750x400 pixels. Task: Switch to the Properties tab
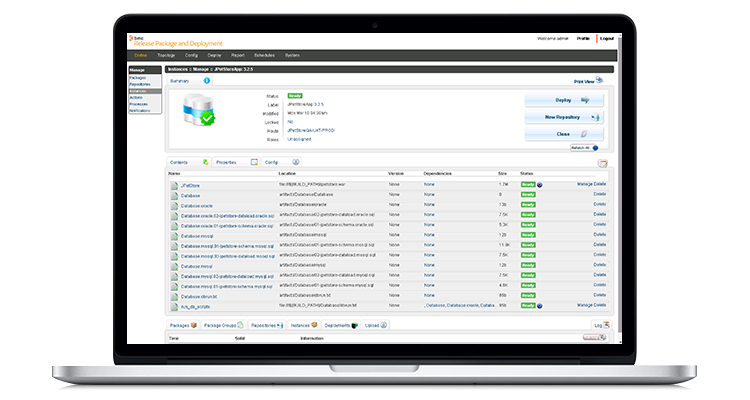pyautogui.click(x=235, y=162)
